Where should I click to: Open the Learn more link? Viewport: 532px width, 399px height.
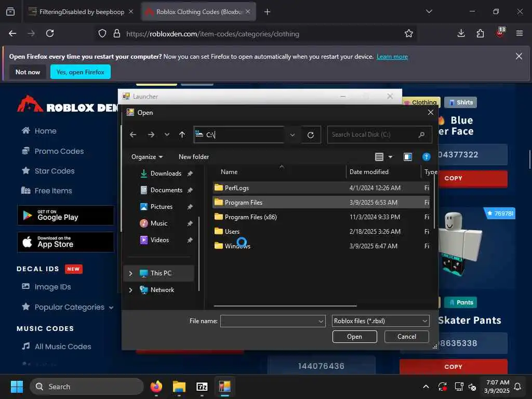(392, 57)
